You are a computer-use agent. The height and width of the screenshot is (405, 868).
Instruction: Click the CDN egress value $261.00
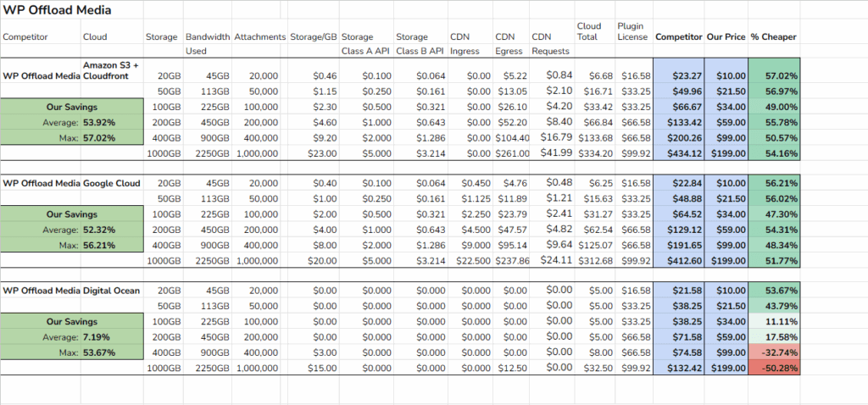511,154
